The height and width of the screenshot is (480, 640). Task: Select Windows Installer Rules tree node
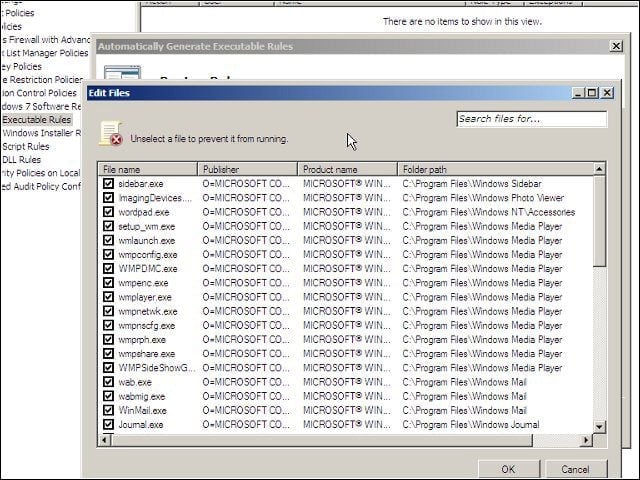42,133
